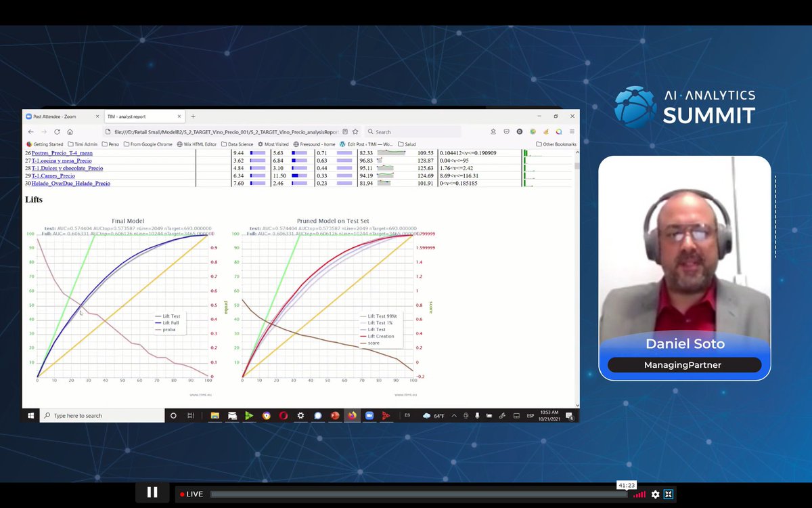The image size is (812, 508).
Task: Open Most Visited bookmark folder
Action: [273, 144]
